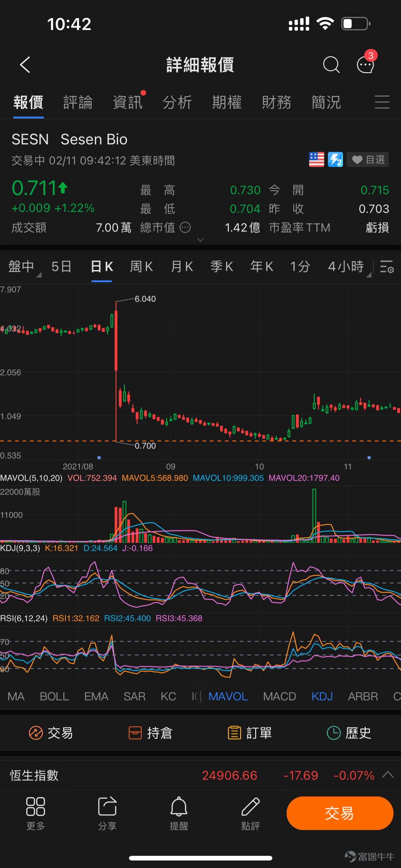Viewport: 401px width, 868px height.
Task: Switch to the 分析 tab
Action: pos(177,102)
